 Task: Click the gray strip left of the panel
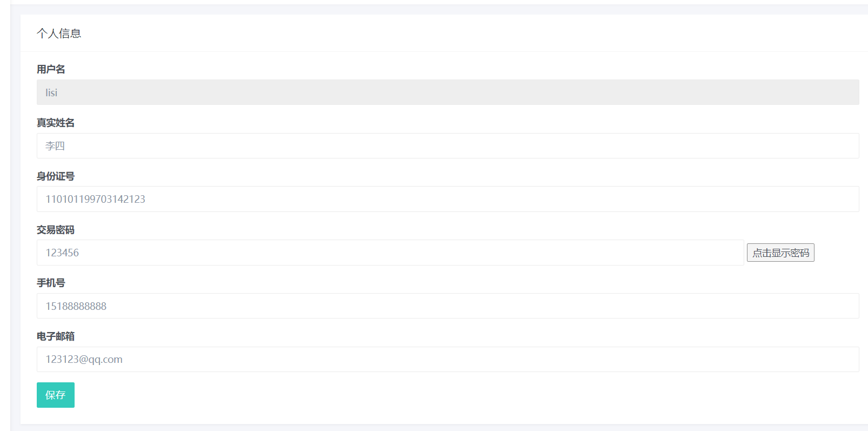point(15,216)
